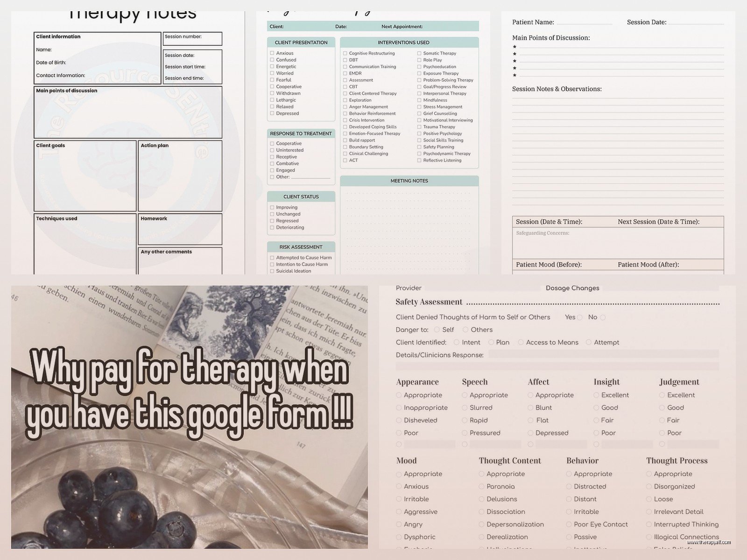Tick the Combative checkbox
Viewport: 747px width, 560px height.
pyautogui.click(x=272, y=163)
